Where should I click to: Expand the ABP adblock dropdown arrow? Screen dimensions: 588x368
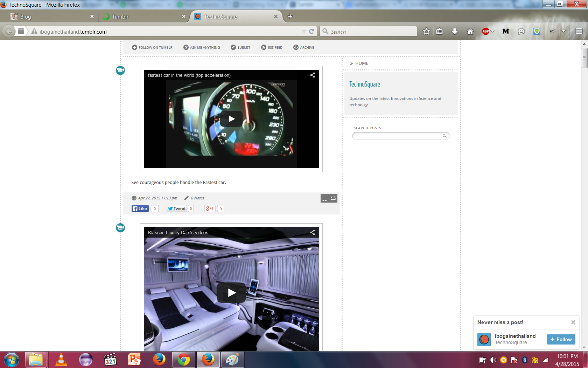point(492,31)
